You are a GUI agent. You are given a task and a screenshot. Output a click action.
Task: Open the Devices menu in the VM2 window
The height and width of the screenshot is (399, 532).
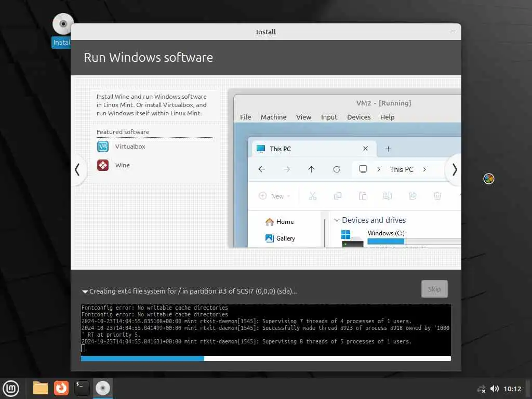coord(358,117)
